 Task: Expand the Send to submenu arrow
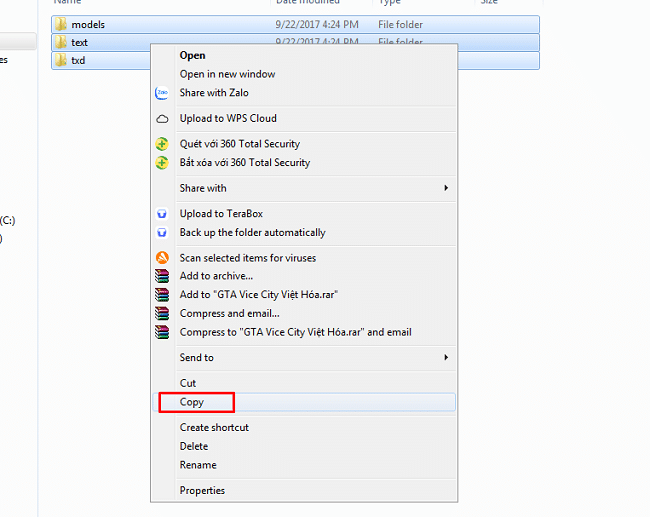tap(446, 357)
